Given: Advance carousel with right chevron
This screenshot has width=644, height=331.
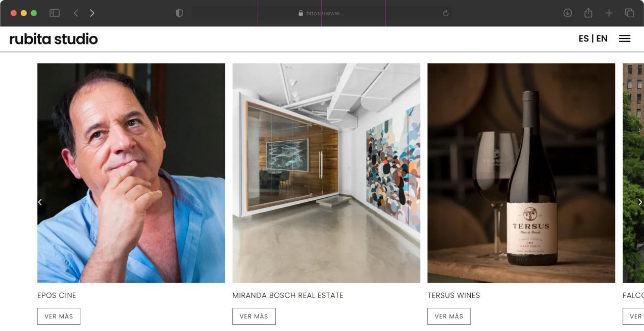Looking at the screenshot, I should pyautogui.click(x=640, y=202).
